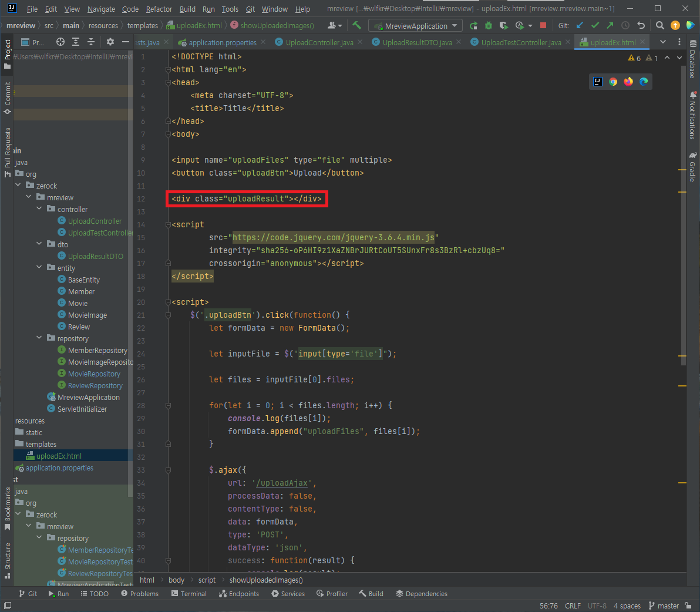Open the MreviewApplication run configuration dropdown
This screenshot has width=700, height=612.
[x=415, y=26]
